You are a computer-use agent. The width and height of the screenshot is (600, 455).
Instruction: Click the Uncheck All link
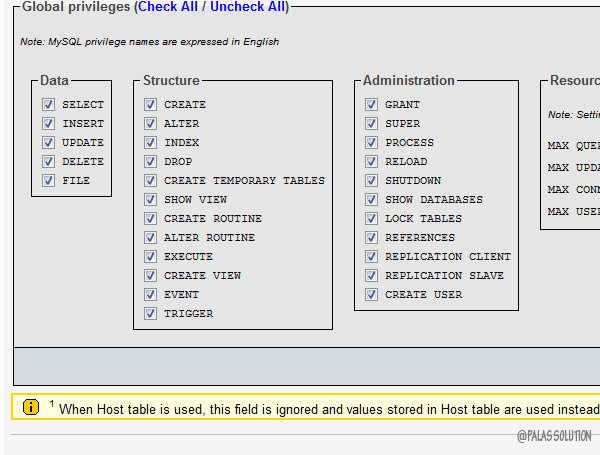pos(247,7)
